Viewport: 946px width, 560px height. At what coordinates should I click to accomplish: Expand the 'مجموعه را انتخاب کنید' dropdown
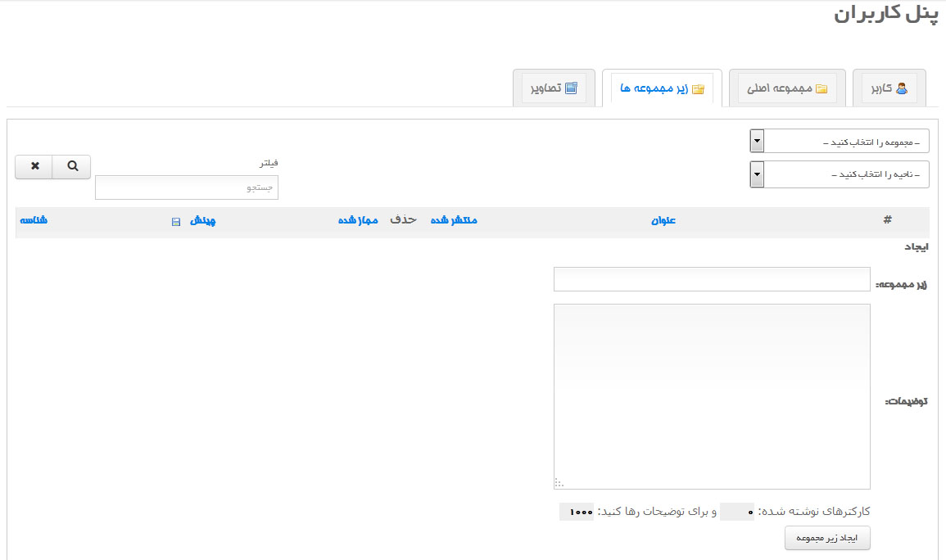point(840,142)
